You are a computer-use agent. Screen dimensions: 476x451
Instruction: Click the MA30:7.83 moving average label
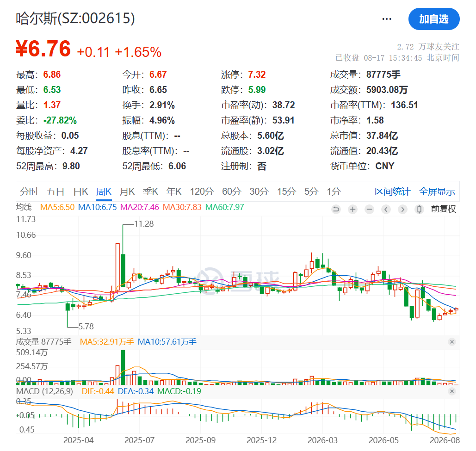coord(182,207)
